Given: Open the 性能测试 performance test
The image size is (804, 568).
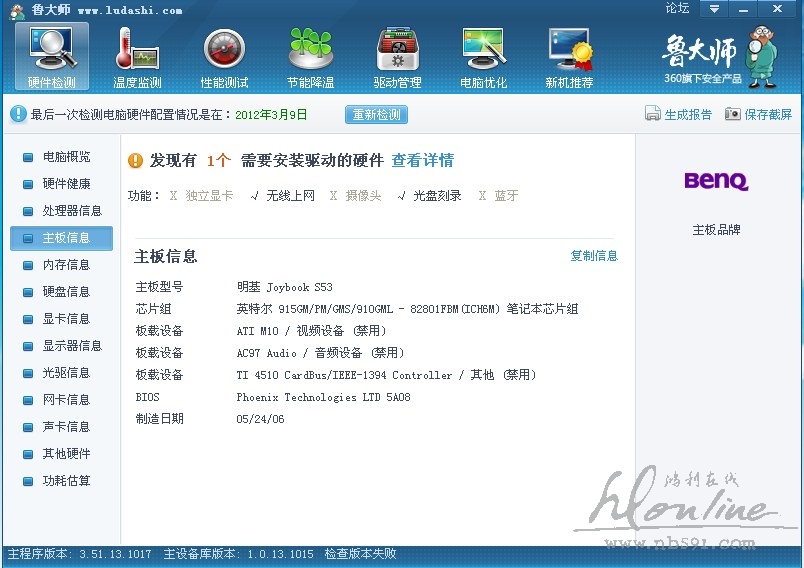Looking at the screenshot, I should [x=224, y=57].
